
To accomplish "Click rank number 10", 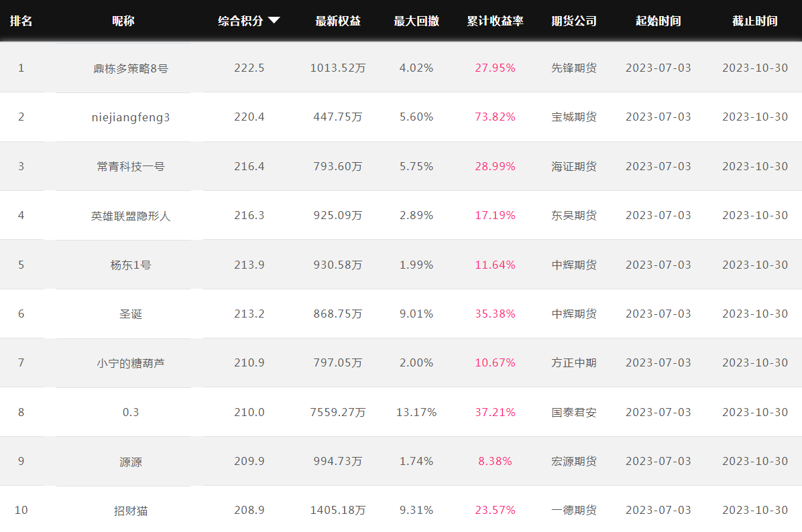I will (21, 510).
